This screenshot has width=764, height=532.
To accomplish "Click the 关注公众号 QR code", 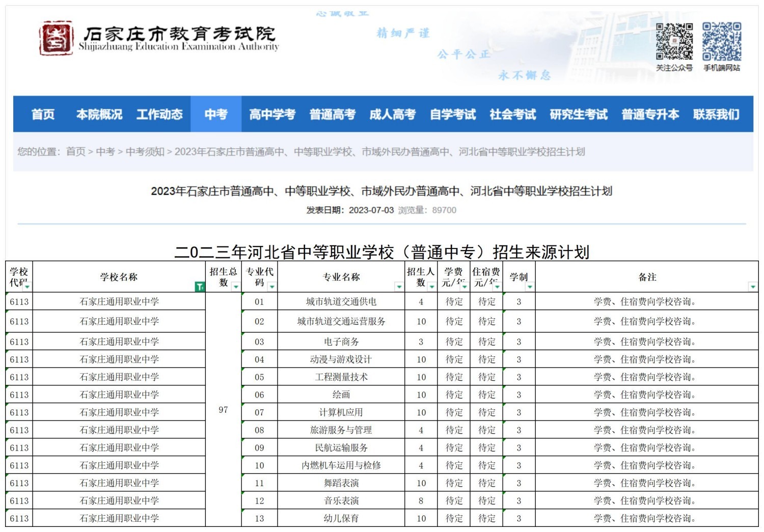I will point(674,41).
